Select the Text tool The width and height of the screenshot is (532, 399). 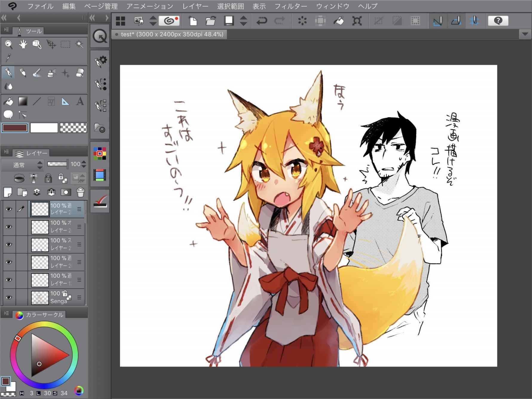click(80, 102)
